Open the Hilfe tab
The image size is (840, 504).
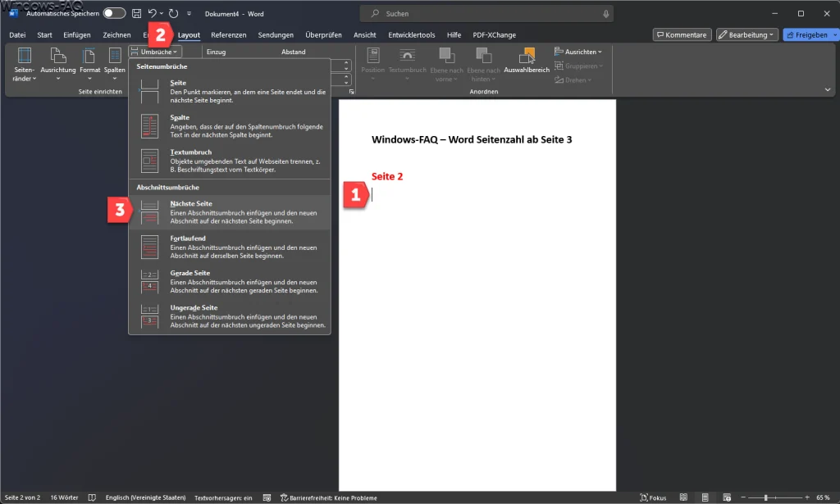tap(454, 34)
